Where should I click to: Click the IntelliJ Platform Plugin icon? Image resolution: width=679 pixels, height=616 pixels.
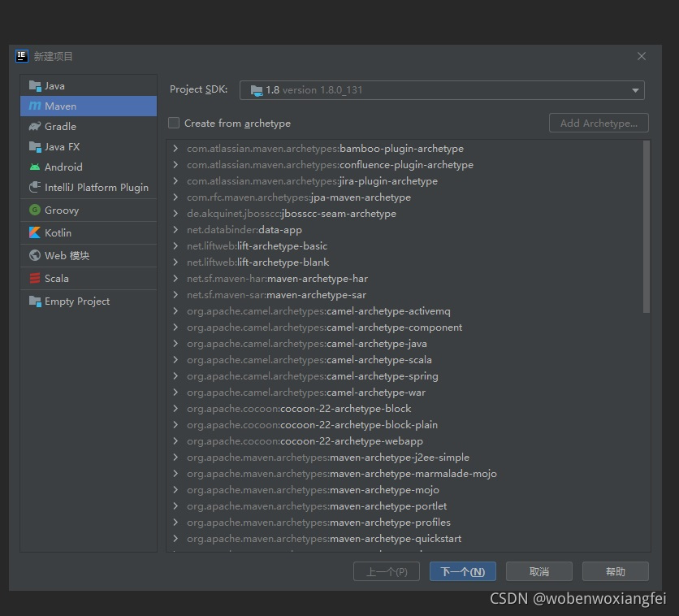35,187
